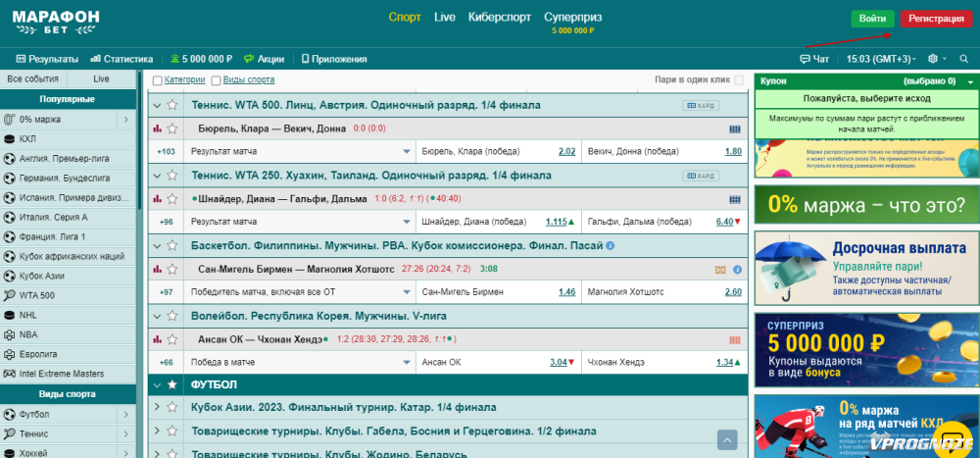Enable Пари в один клик checkbox

click(739, 80)
